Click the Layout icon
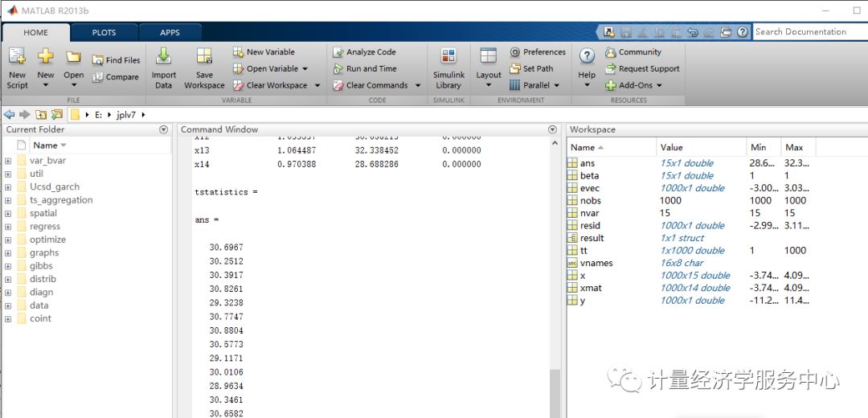 pos(489,56)
